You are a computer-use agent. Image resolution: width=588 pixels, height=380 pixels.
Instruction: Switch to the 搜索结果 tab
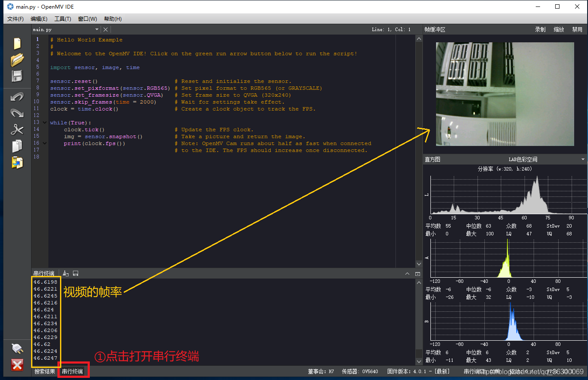click(45, 371)
